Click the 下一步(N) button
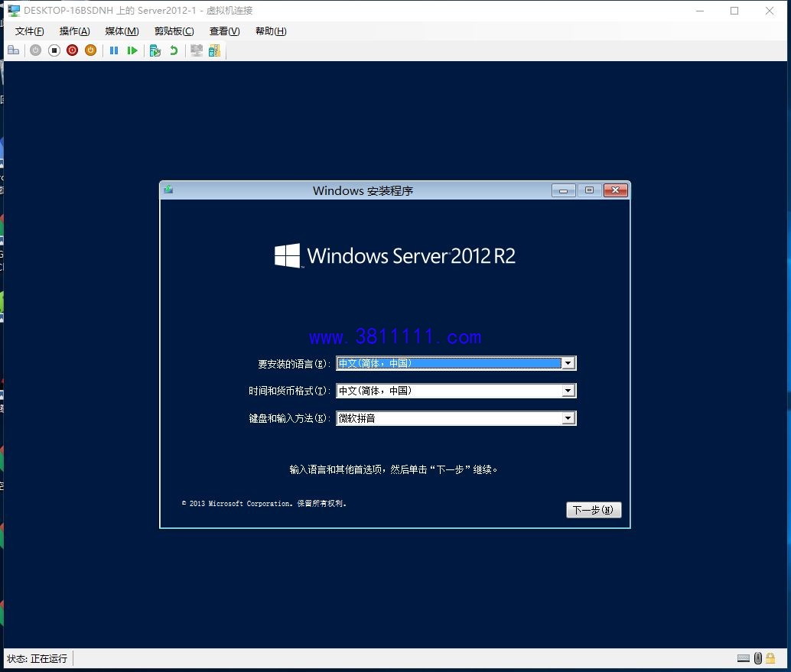791x672 pixels. pos(594,510)
